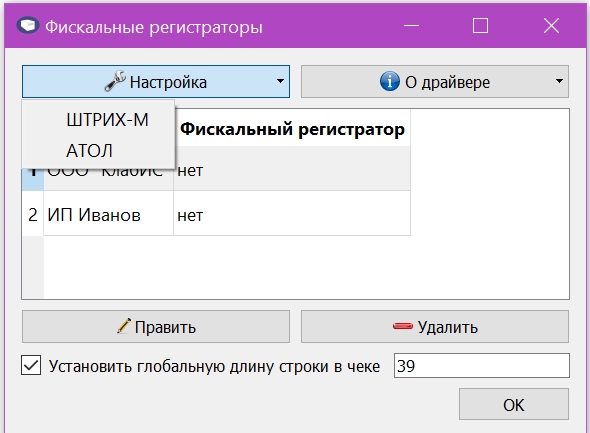Click the blue info icon on О драйвере
This screenshot has height=433, width=590.
click(390, 81)
